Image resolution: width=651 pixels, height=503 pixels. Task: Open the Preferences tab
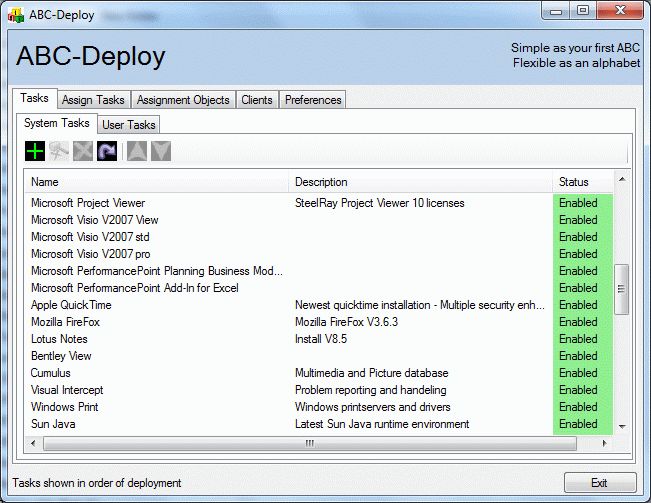(x=313, y=100)
